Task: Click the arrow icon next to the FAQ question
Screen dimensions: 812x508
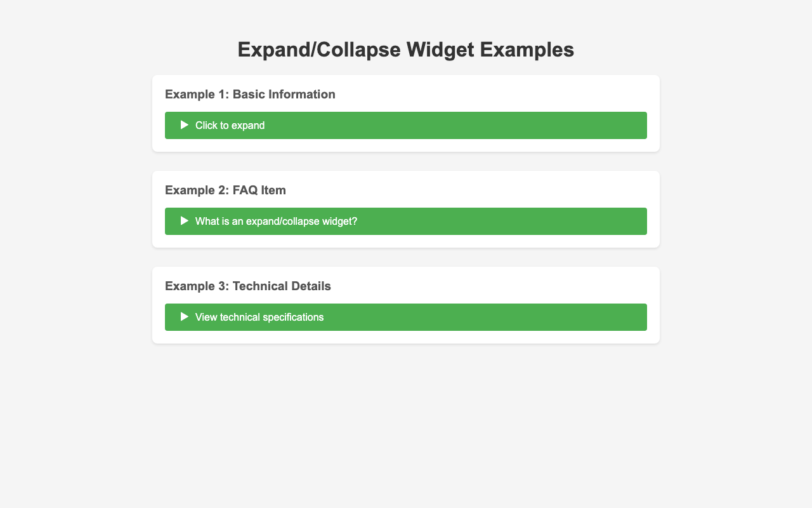Action: (185, 221)
